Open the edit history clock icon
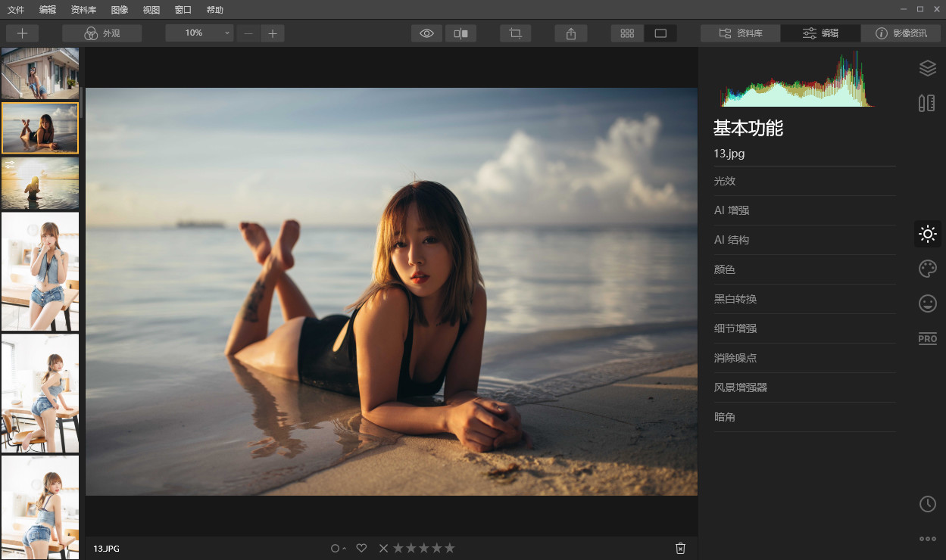 [927, 504]
